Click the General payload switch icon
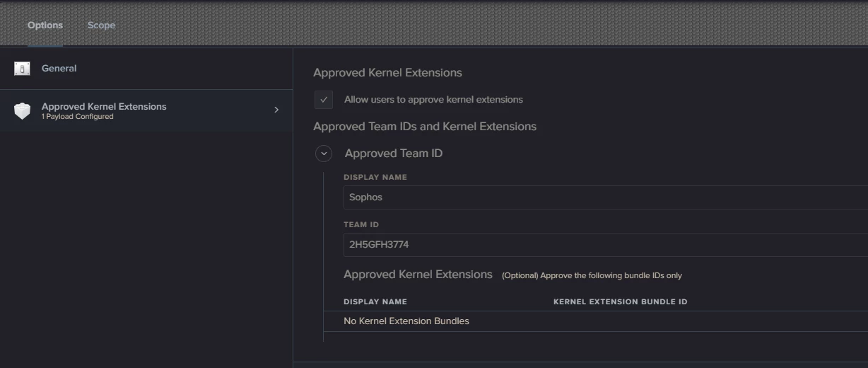868x368 pixels. [x=22, y=69]
